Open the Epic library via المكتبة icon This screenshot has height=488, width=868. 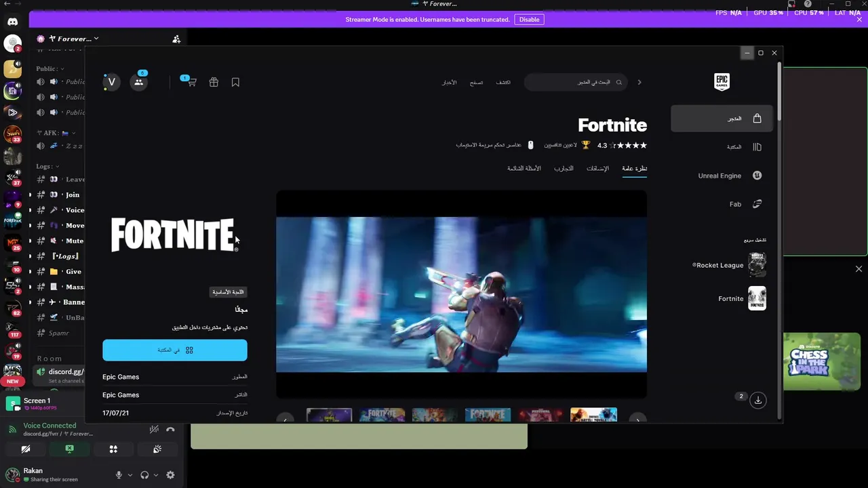click(757, 147)
